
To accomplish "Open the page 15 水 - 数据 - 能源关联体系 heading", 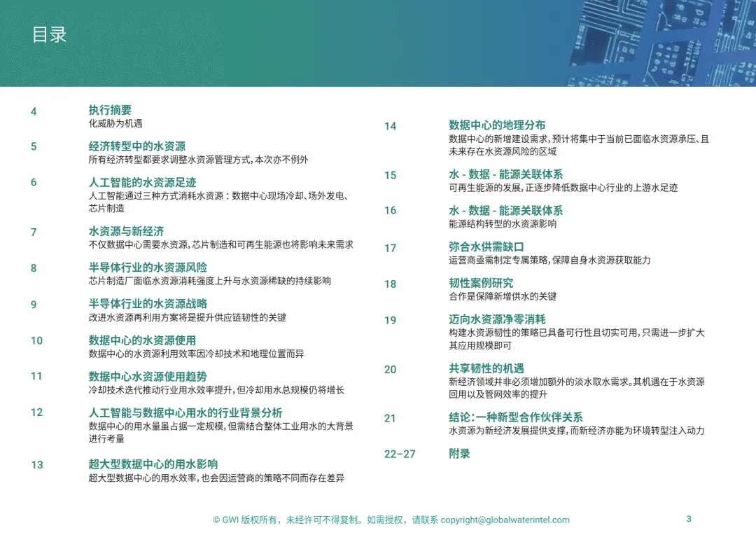I will [x=506, y=174].
